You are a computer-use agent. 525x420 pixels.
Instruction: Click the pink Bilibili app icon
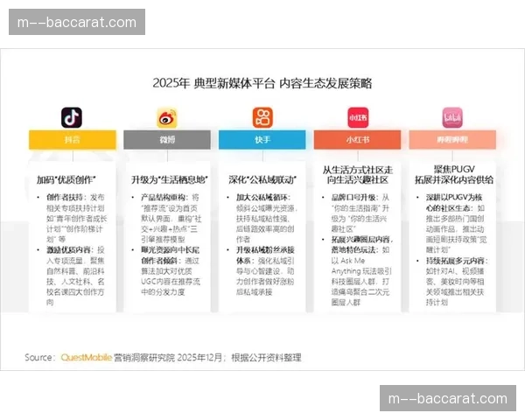[x=452, y=117]
